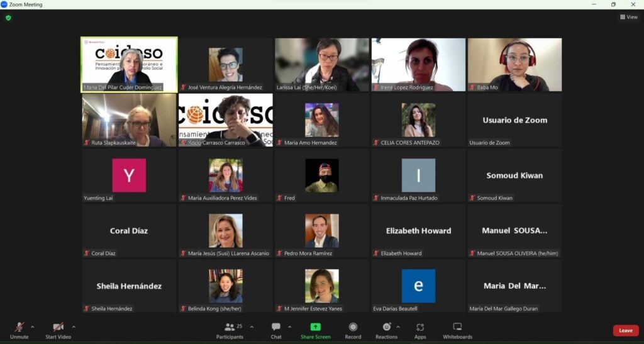Unmute the microphone
Viewport: 644px width, 344px height.
point(19,330)
